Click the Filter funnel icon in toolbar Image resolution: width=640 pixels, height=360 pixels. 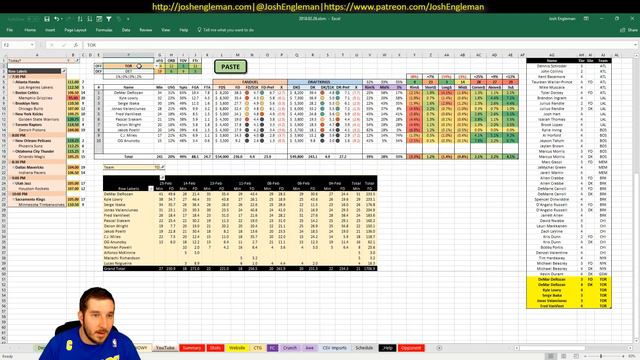tap(109, 19)
